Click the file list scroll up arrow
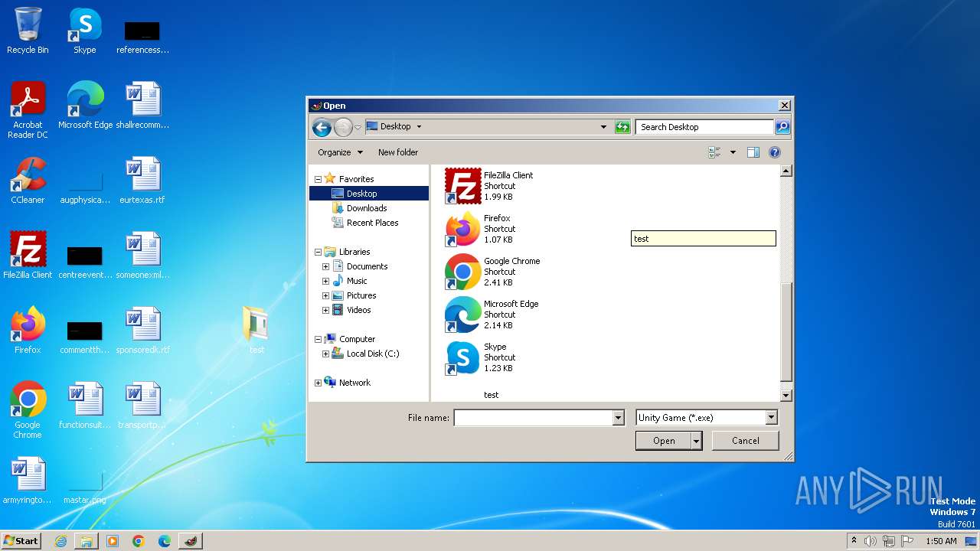This screenshot has width=980, height=551. click(786, 171)
